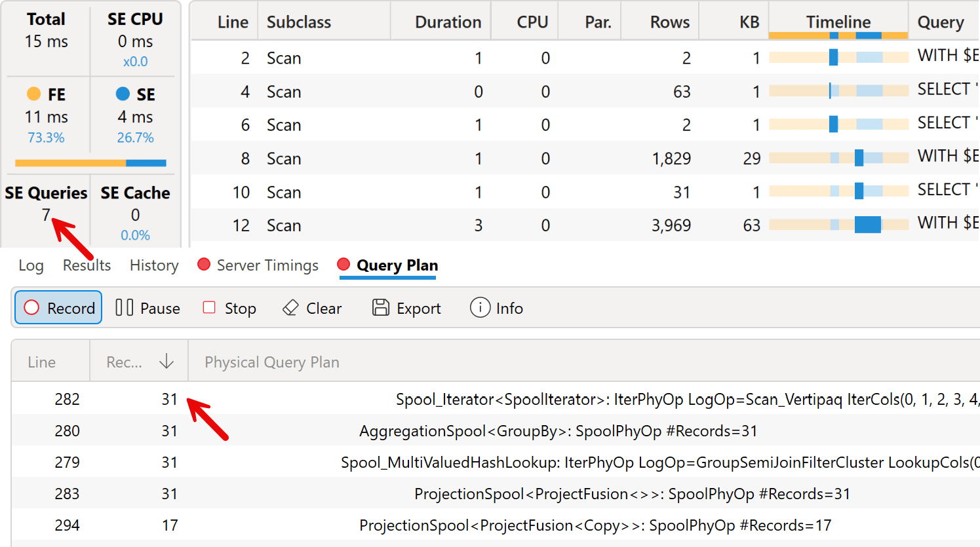The width and height of the screenshot is (980, 547).
Task: Toggle sort arrow on Records column
Action: pyautogui.click(x=167, y=362)
